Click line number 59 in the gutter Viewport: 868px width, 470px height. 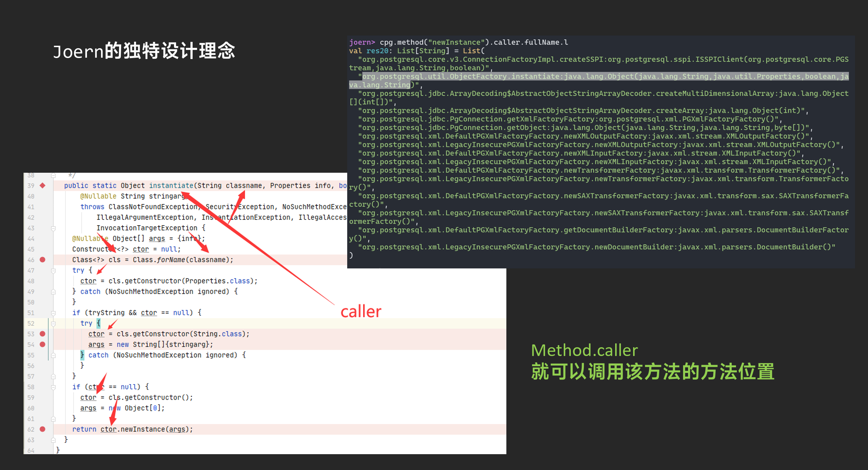click(x=31, y=398)
